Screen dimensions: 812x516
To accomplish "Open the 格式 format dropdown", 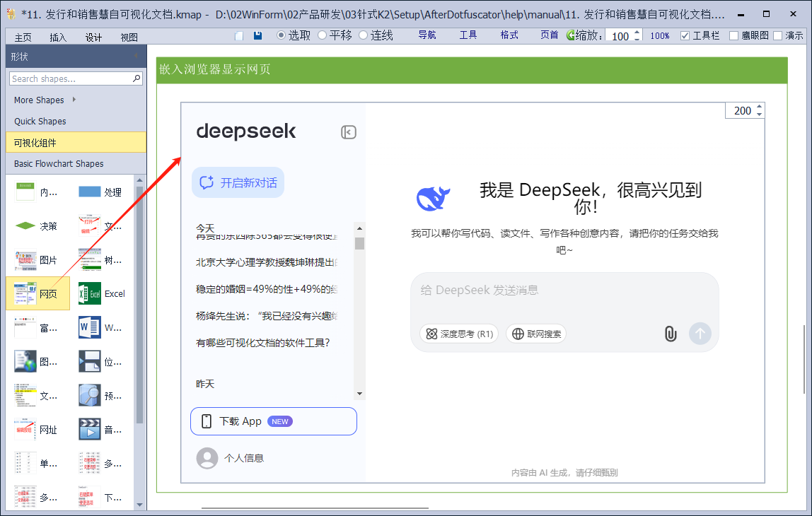I will tap(509, 35).
